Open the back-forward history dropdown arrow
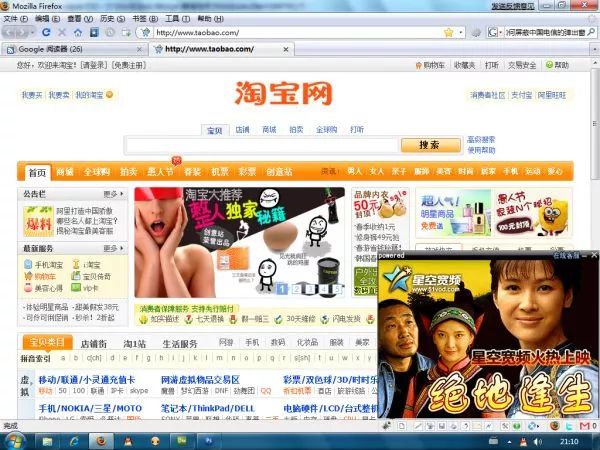The height and width of the screenshot is (450, 600). coord(32,33)
